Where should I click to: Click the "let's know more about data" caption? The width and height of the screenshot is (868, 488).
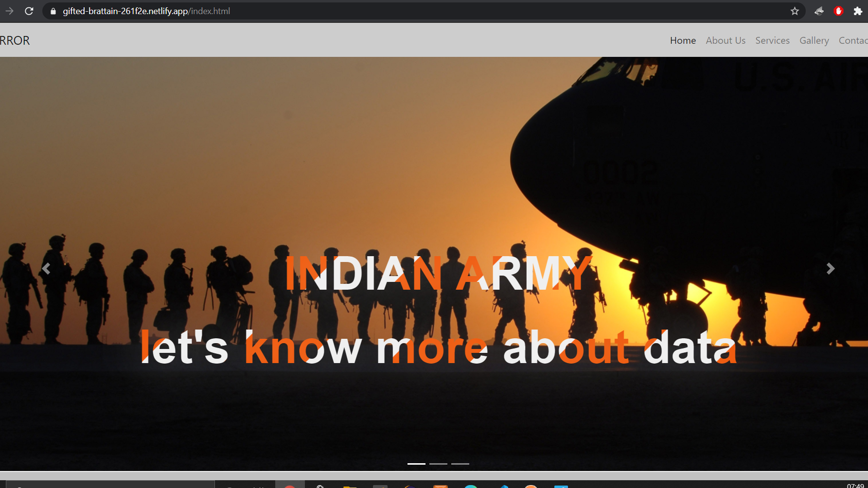439,347
